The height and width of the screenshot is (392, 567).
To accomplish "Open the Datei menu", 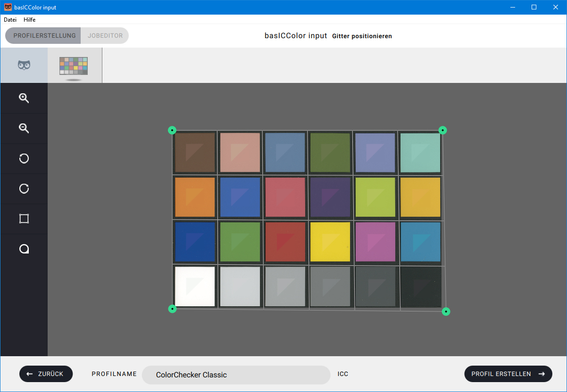I will pyautogui.click(x=10, y=20).
